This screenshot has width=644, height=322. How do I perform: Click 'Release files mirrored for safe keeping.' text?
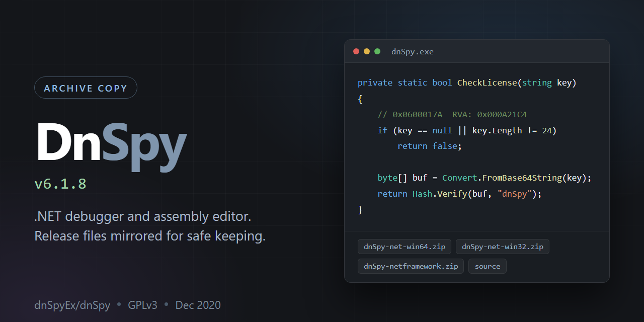point(150,236)
